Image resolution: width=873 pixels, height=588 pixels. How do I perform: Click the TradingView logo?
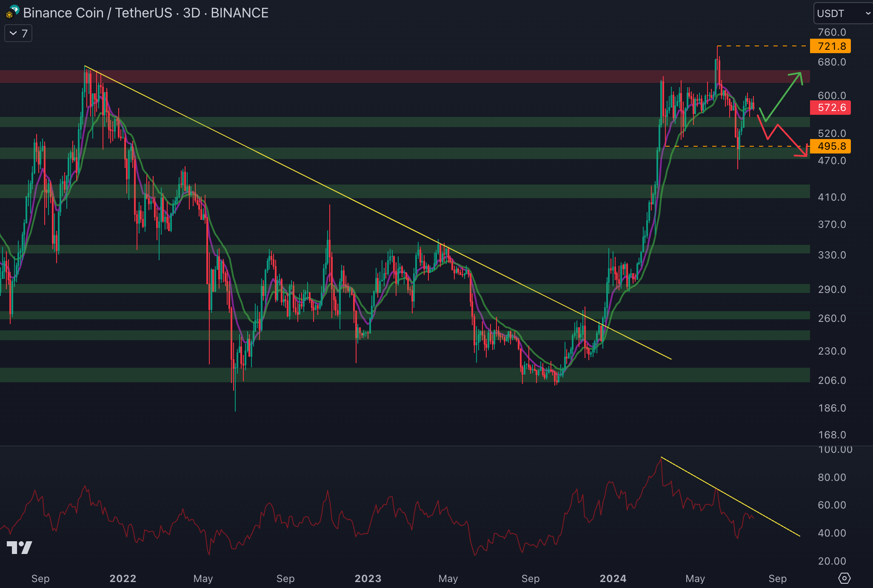point(20,547)
